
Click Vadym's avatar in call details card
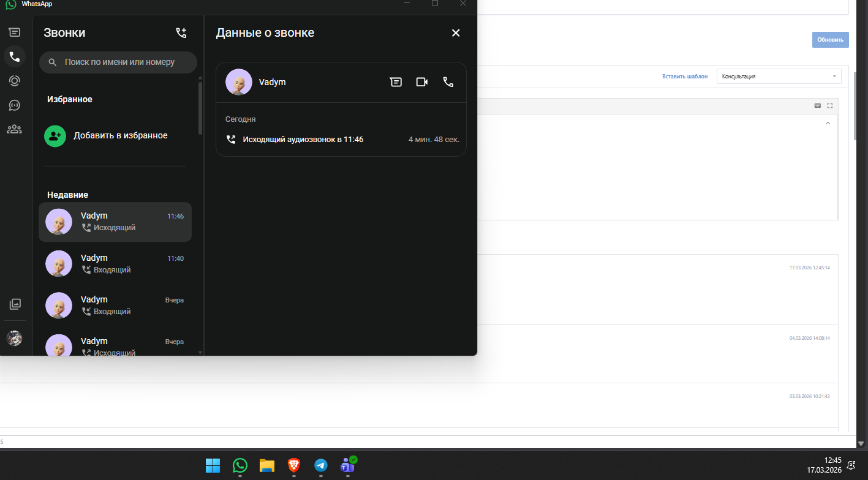point(239,82)
